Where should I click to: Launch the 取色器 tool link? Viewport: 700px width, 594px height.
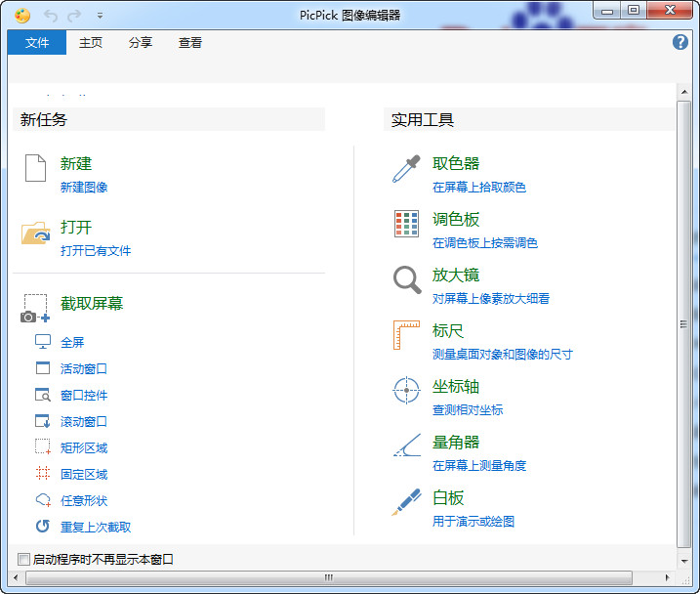(x=456, y=163)
